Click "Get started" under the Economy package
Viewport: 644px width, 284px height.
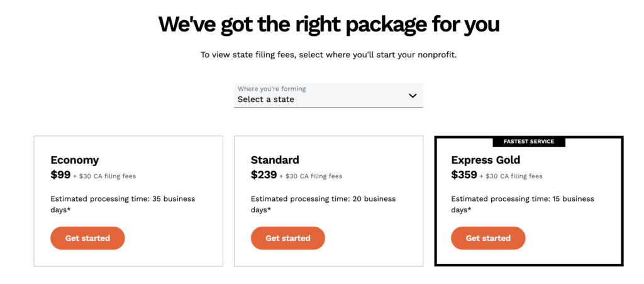coord(87,238)
